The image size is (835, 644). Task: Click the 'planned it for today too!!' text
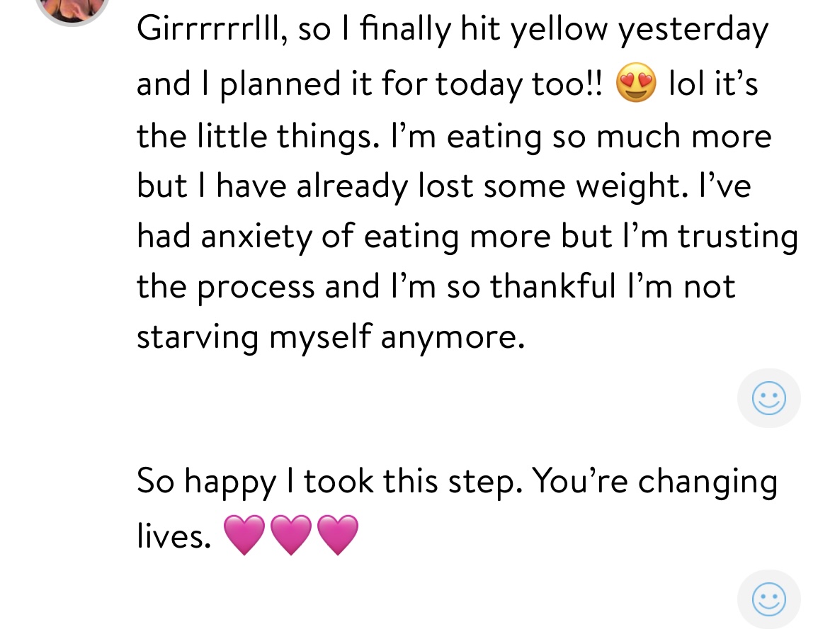pyautogui.click(x=411, y=85)
